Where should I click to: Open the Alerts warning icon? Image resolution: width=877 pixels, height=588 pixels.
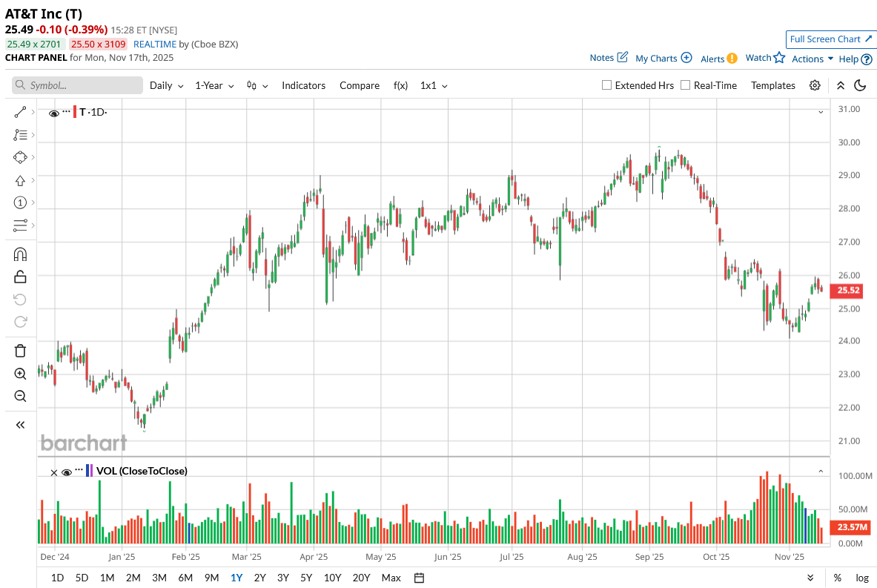[732, 58]
